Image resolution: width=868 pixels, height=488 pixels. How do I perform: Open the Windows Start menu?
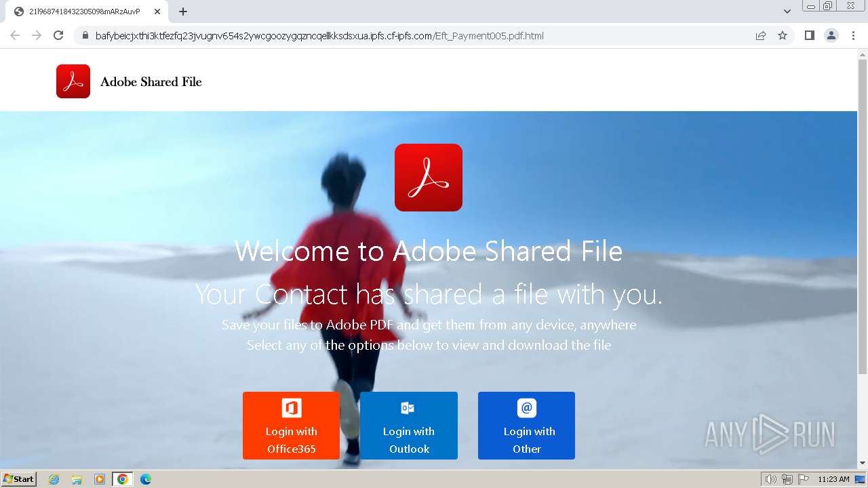19,479
